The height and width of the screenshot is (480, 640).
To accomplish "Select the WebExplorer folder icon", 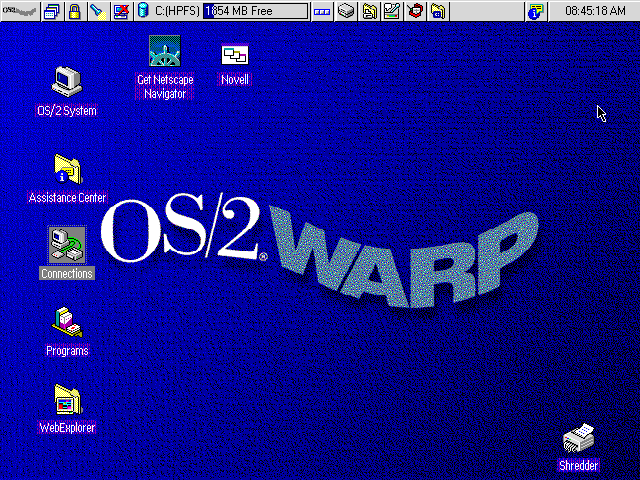I will pos(67,409).
